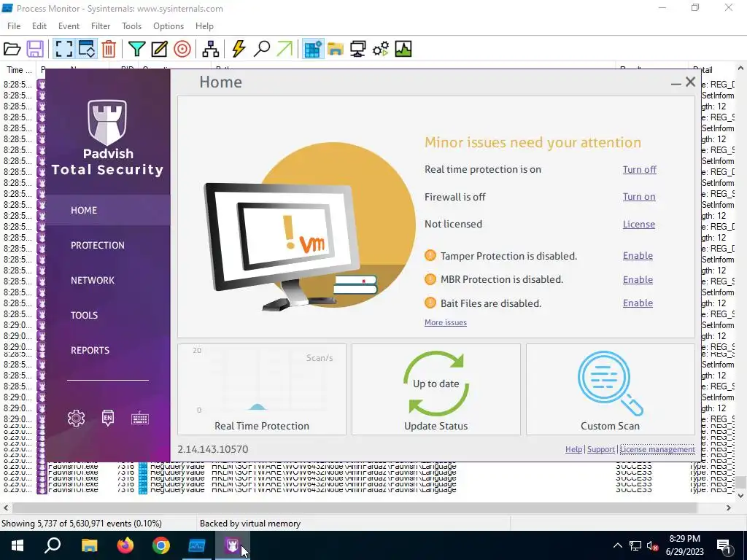Enable MBR Protection
The width and height of the screenshot is (747, 560).
click(x=638, y=279)
